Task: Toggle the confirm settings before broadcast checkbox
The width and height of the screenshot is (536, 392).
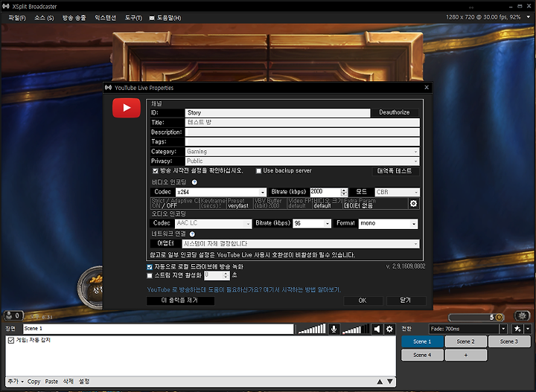Action: pyautogui.click(x=155, y=171)
